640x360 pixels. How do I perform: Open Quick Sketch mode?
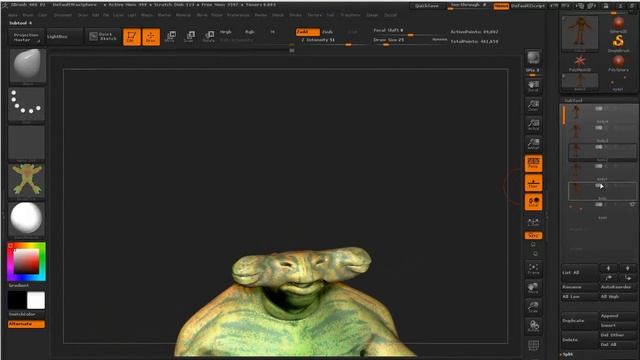pyautogui.click(x=104, y=36)
